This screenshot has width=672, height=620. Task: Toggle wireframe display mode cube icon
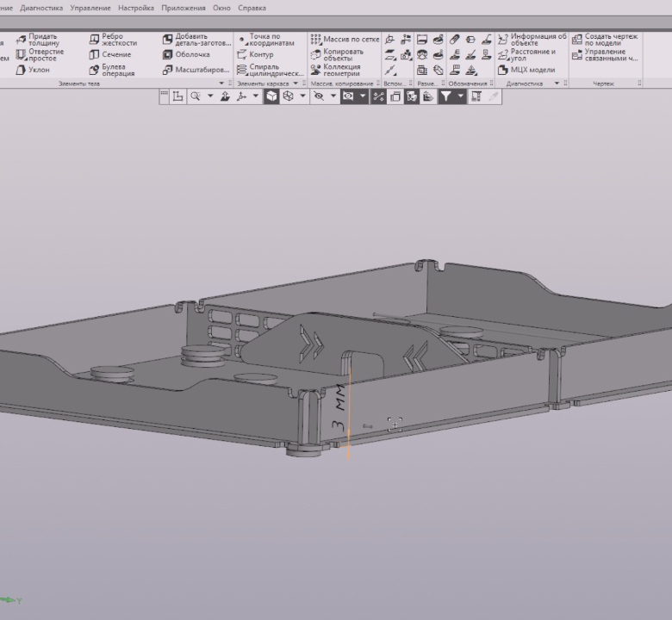tap(289, 96)
